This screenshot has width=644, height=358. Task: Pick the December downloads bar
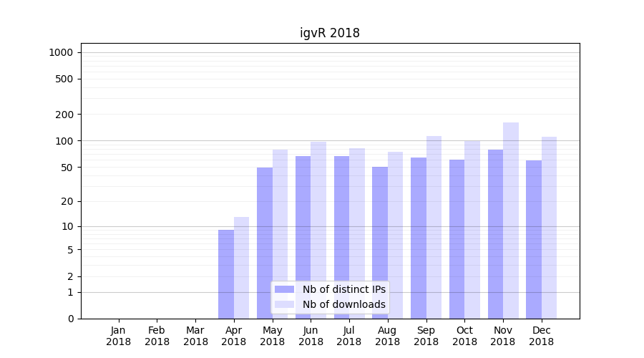(x=549, y=228)
